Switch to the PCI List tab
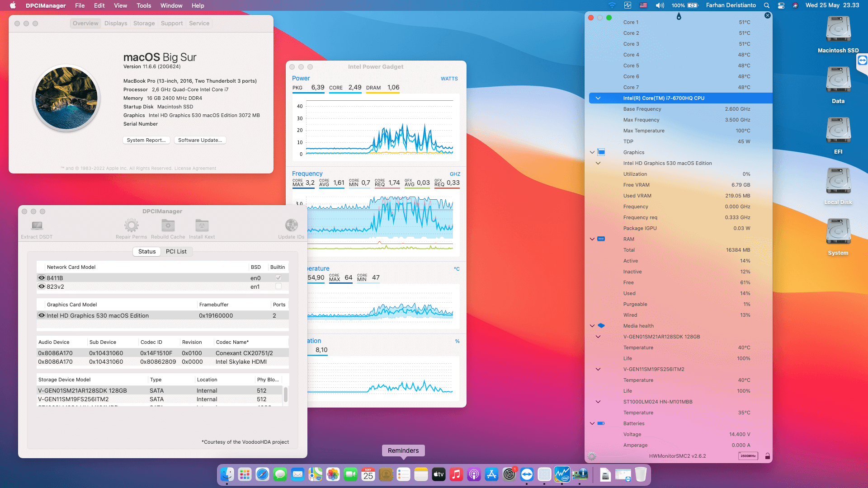The height and width of the screenshot is (488, 868). coord(176,252)
